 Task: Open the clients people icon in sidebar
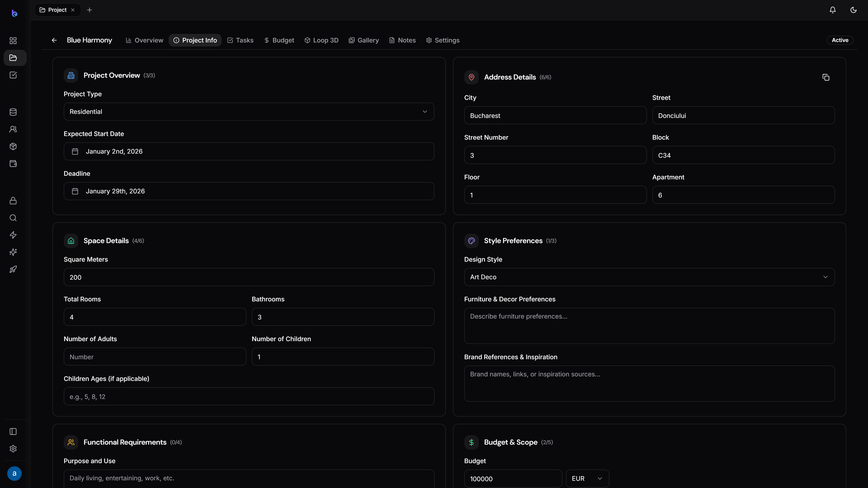click(13, 129)
